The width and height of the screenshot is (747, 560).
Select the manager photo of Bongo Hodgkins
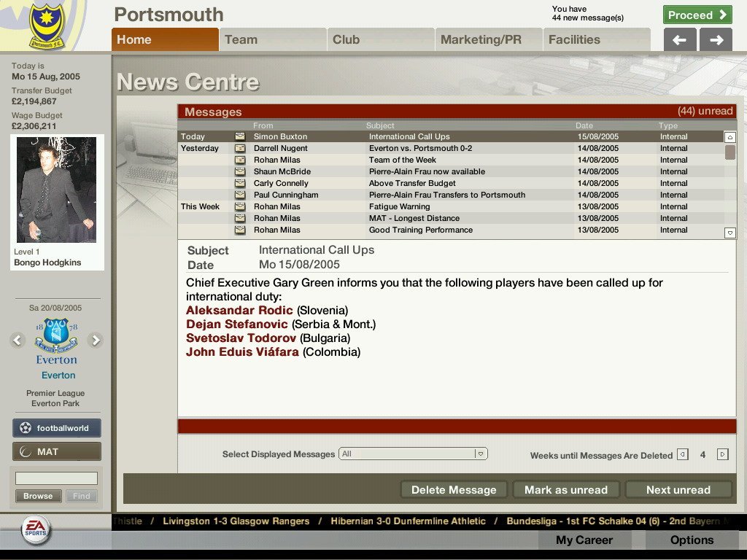click(x=57, y=190)
